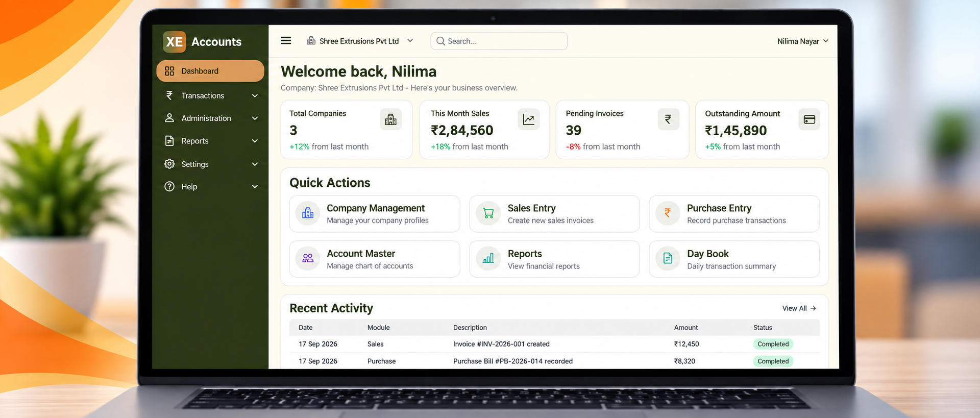Screen dimensions: 980x418
Task: Select Dashboard in the sidebar
Action: pyautogui.click(x=210, y=71)
